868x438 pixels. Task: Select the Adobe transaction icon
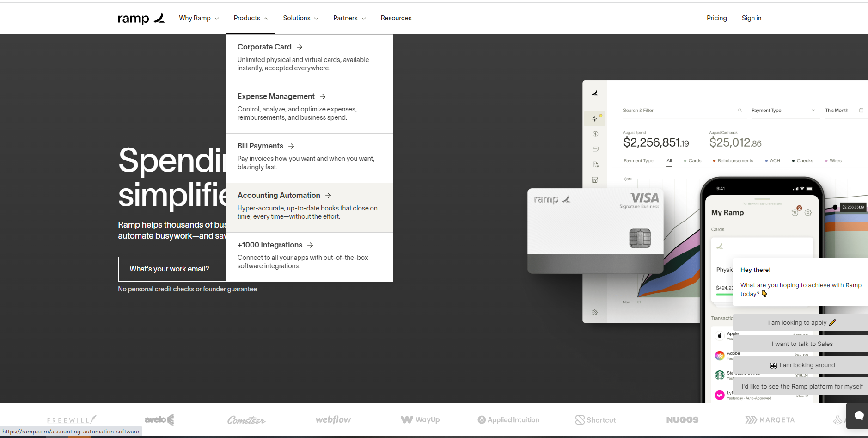tap(720, 356)
